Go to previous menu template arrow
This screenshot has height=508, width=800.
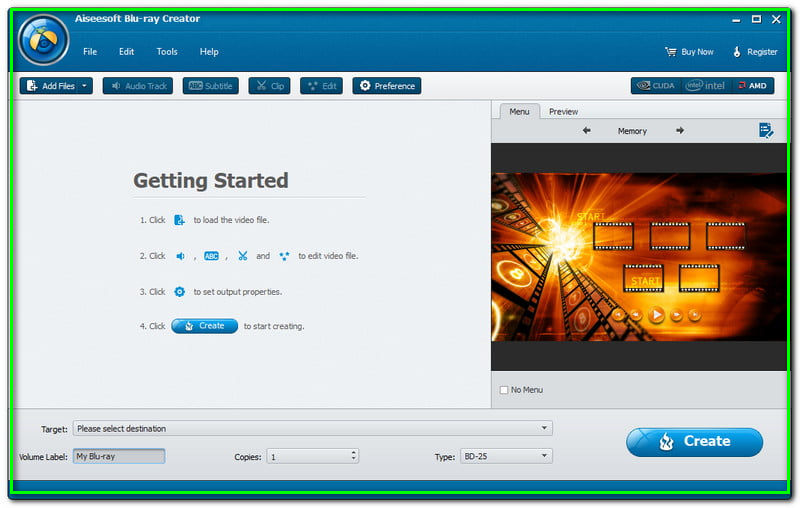coord(587,131)
